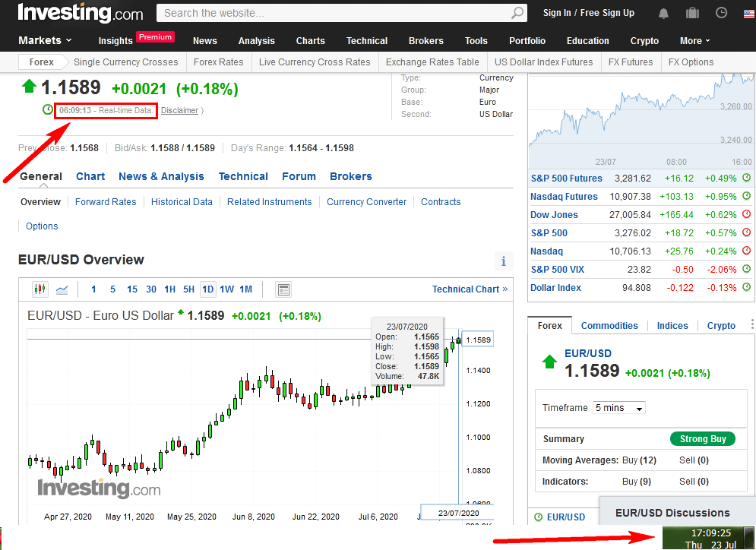The height and width of the screenshot is (550, 756).
Task: Open the sidebar three-dot options menu
Action: [751, 325]
